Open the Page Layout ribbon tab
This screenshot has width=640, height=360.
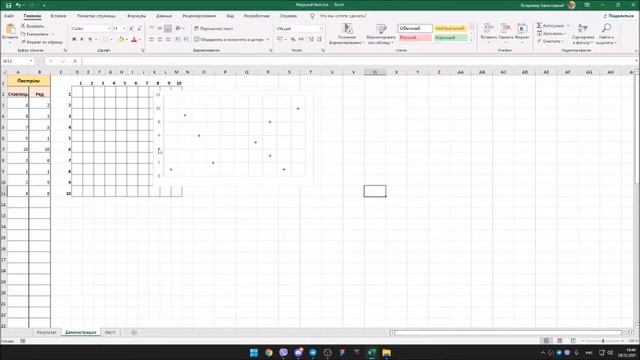click(x=96, y=16)
